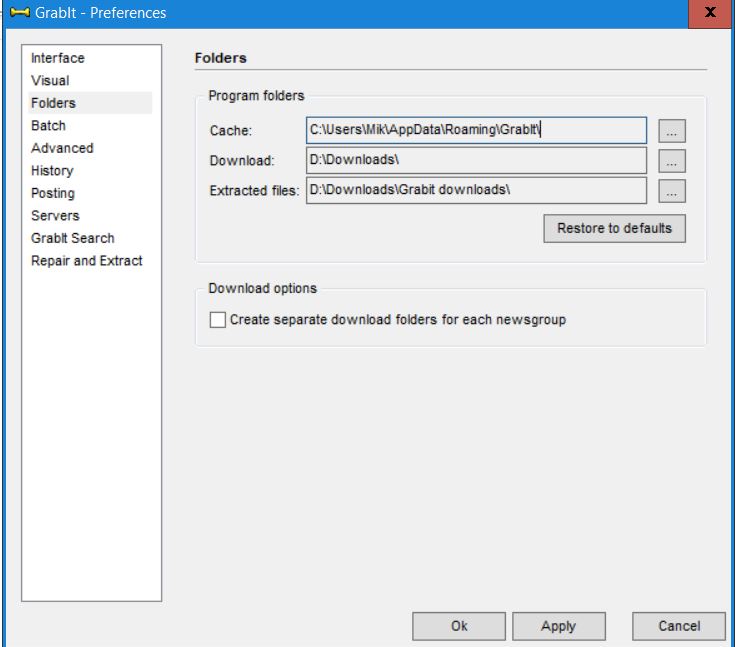Click the GrabIt icon in title bar
735x647 pixels.
(17, 13)
